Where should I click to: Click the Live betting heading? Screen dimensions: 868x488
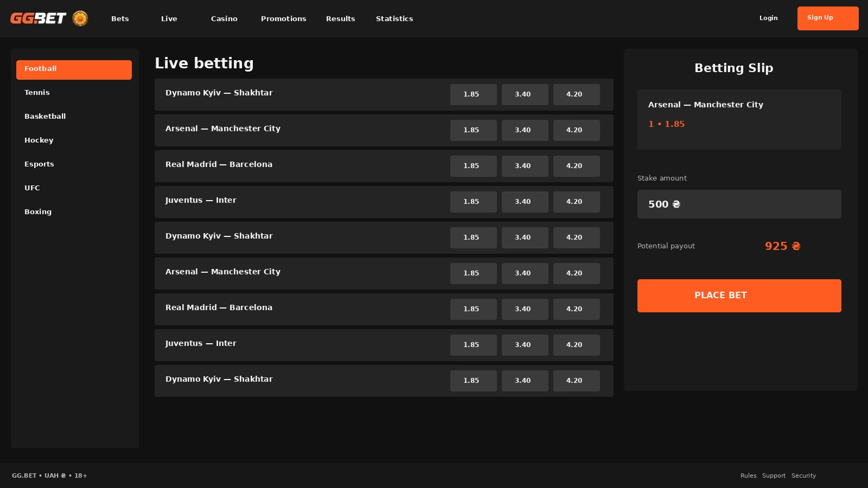[204, 63]
